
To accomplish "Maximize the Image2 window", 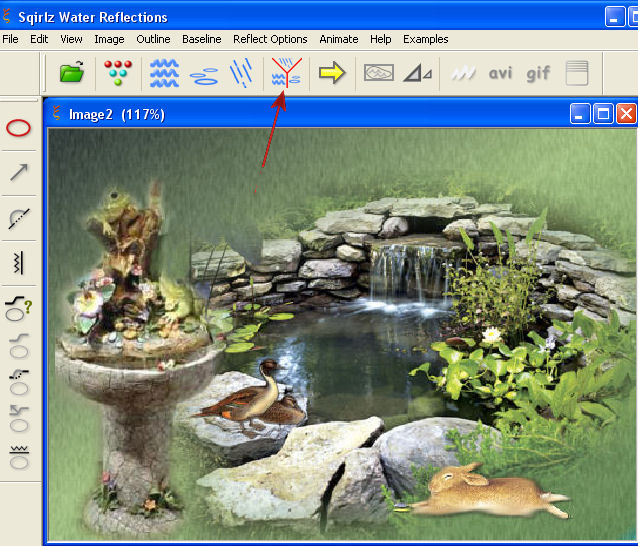I will click(x=603, y=114).
